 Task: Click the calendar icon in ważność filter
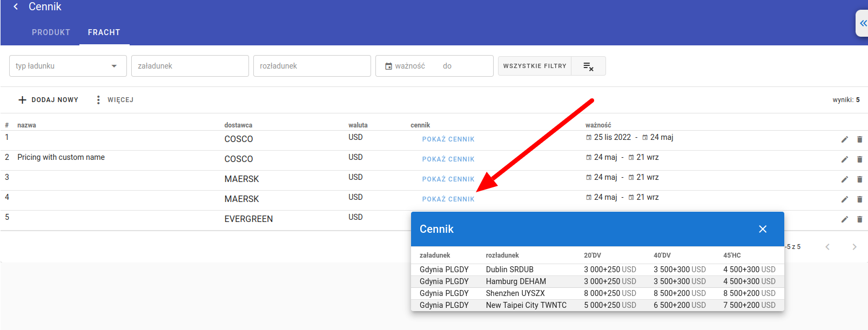click(x=388, y=66)
